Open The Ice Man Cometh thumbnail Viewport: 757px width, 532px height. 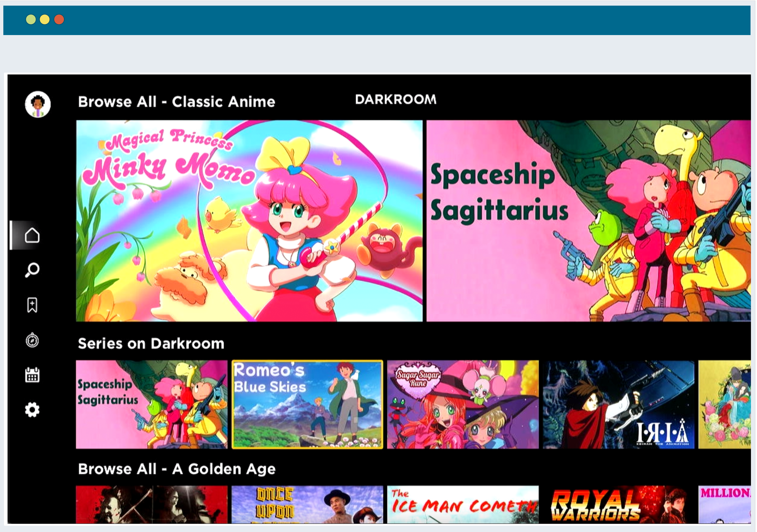click(x=463, y=504)
